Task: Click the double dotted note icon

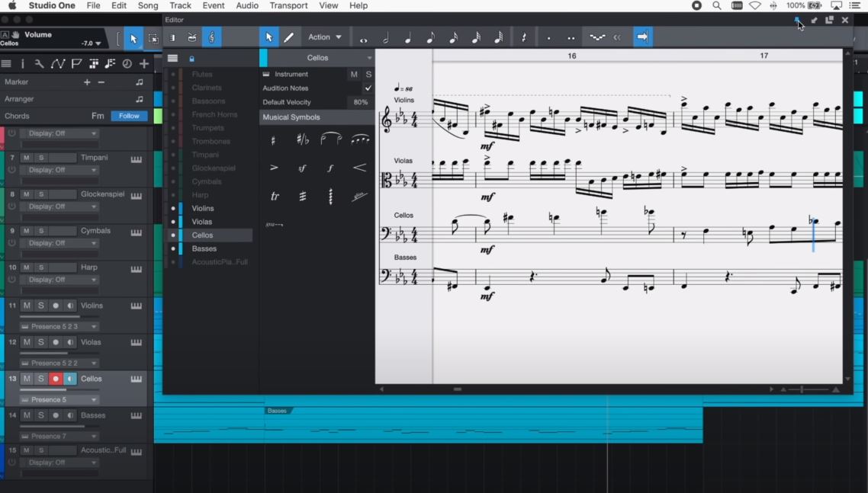Action: click(x=571, y=38)
